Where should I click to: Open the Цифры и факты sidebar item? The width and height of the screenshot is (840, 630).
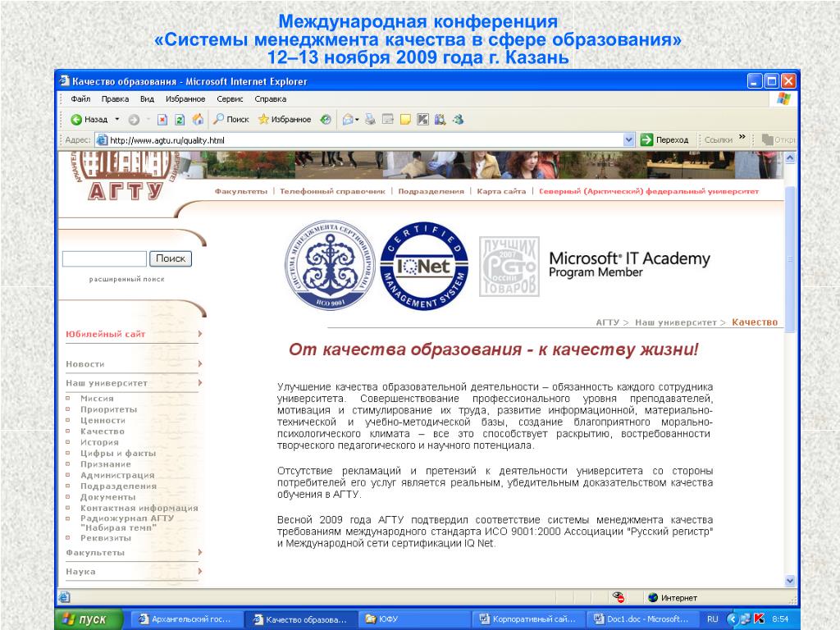pyautogui.click(x=118, y=453)
